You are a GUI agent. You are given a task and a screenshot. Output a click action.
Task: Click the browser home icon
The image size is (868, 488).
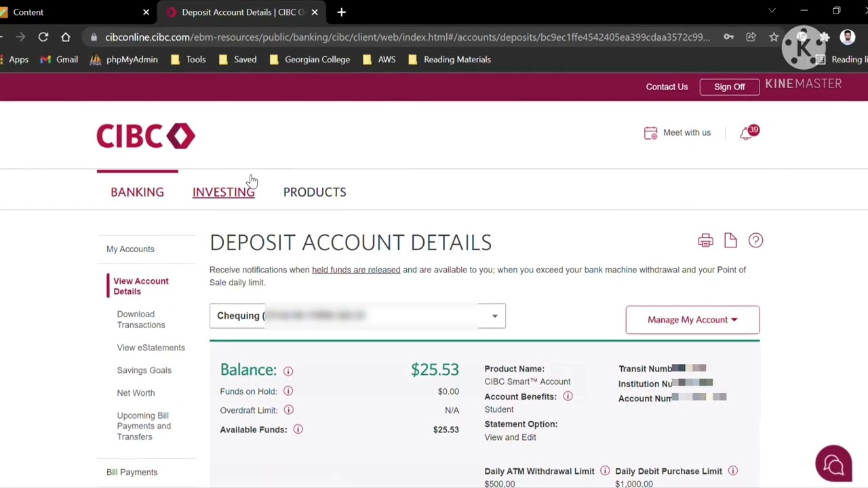(x=66, y=37)
